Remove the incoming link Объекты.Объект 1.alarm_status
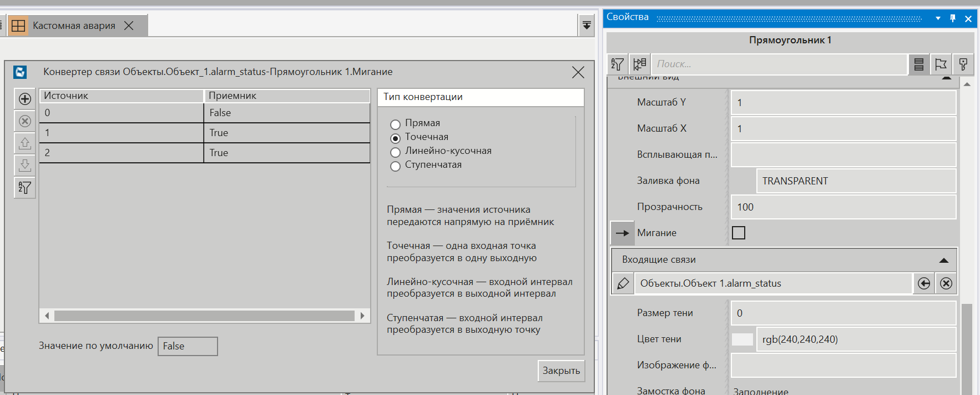 click(946, 283)
